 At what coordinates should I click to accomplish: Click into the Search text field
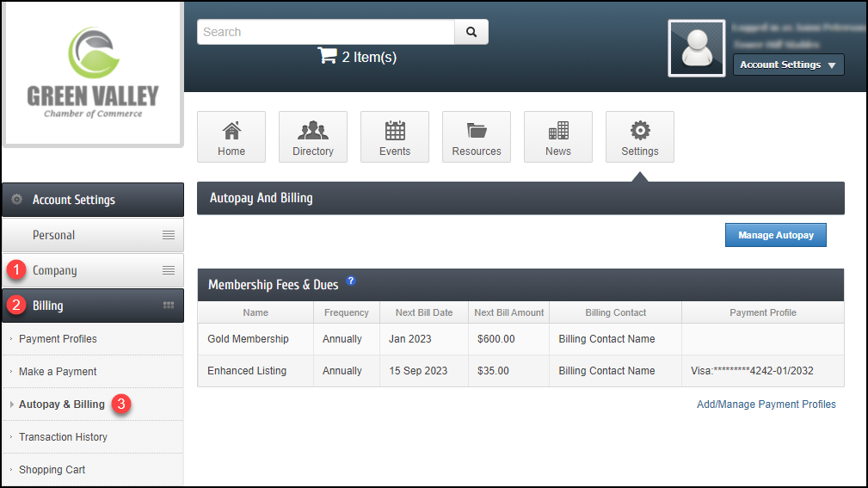[325, 32]
